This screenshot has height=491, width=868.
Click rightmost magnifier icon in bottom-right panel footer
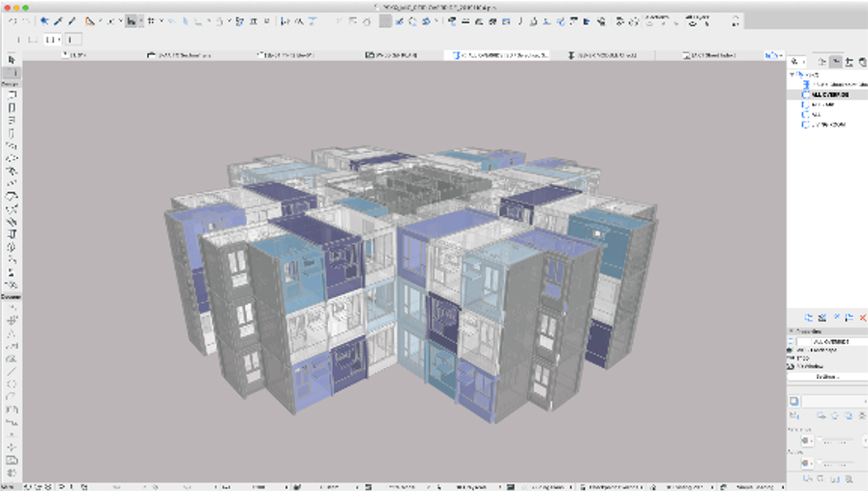[x=849, y=478]
